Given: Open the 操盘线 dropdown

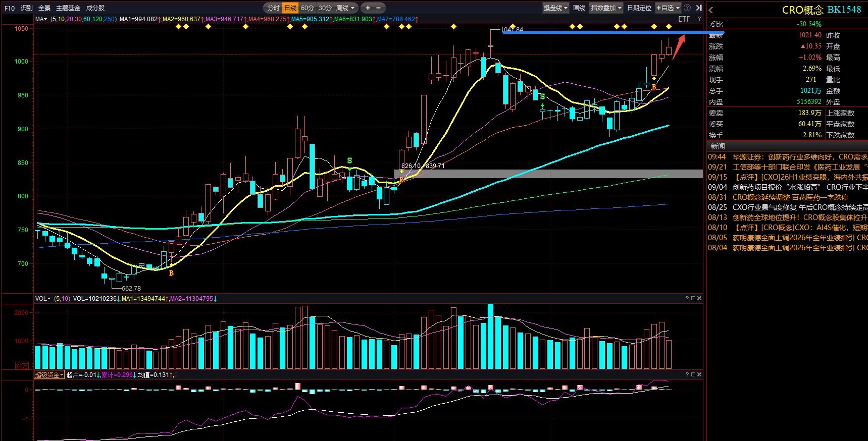Looking at the screenshot, I should [x=555, y=8].
